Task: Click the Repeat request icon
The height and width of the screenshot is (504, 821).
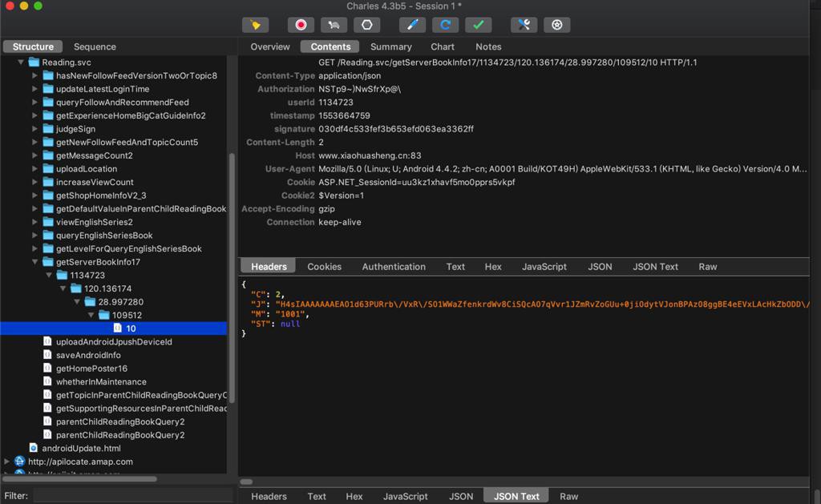Action: 445,25
